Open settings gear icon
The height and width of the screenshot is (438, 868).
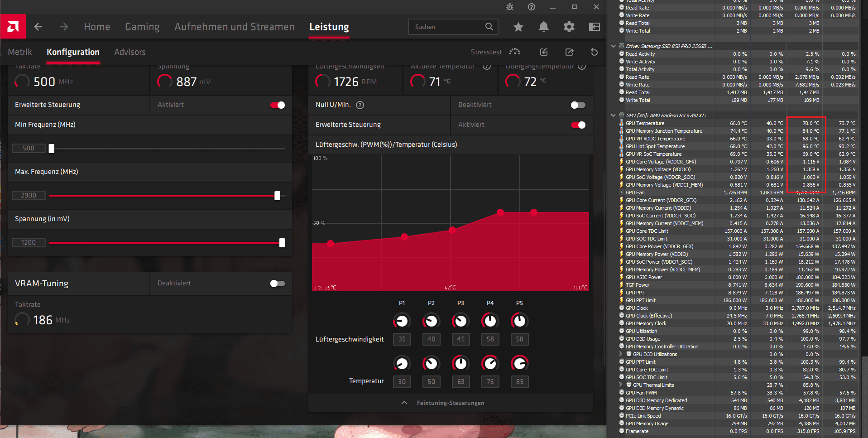pos(569,27)
